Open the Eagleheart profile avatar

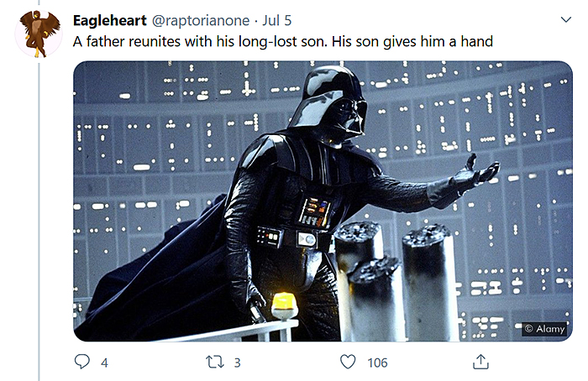pyautogui.click(x=39, y=34)
